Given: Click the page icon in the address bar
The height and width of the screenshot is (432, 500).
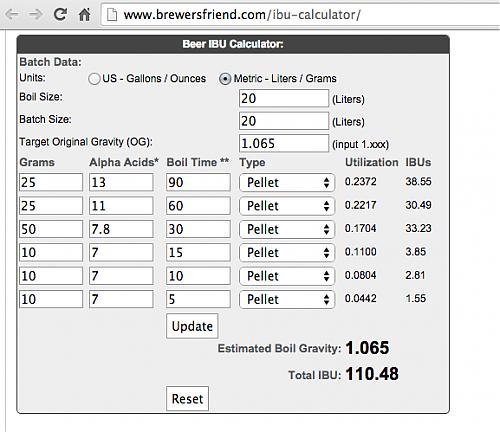Looking at the screenshot, I should point(112,15).
